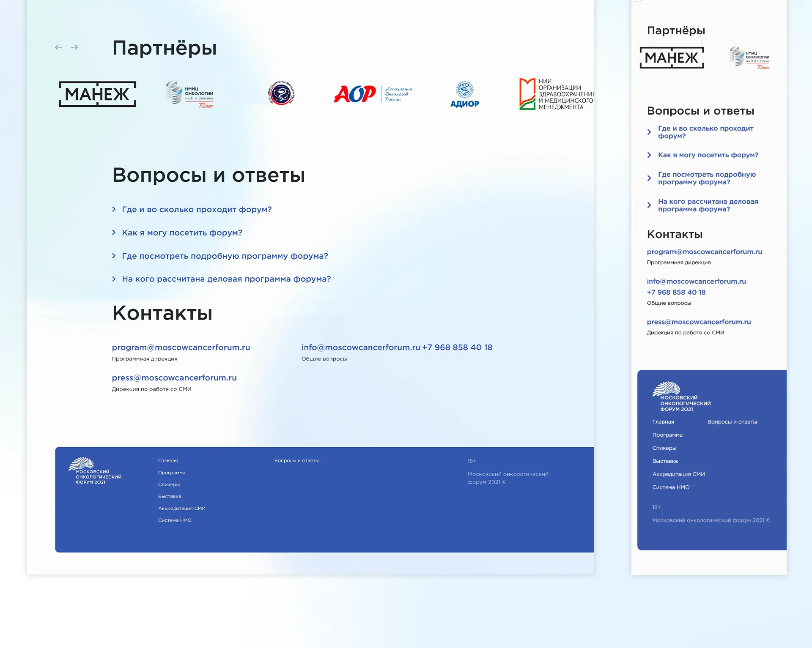Expand mobile question 'Как я могу посетить форум?'
Image resolution: width=812 pixels, height=648 pixels.
703,155
